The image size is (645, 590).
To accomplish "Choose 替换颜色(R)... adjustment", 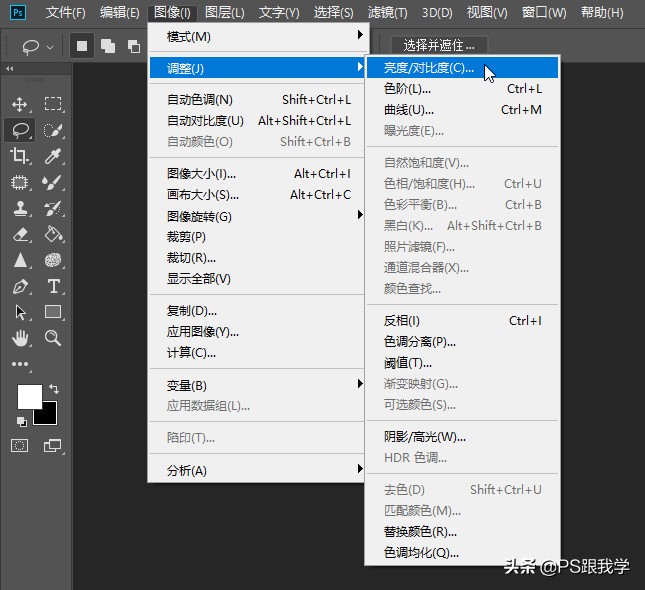I will click(x=462, y=532).
